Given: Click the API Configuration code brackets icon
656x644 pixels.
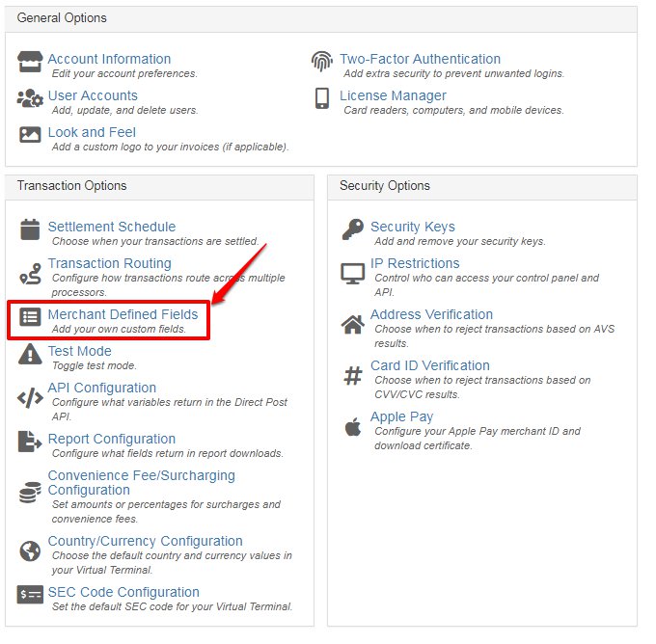Looking at the screenshot, I should (x=30, y=398).
